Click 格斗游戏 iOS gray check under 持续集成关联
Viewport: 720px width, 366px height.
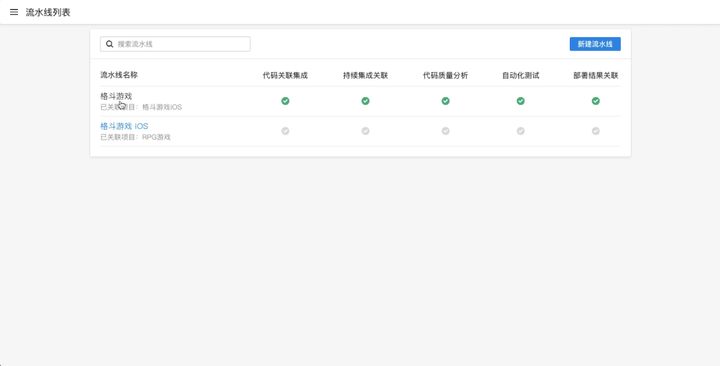tap(365, 131)
